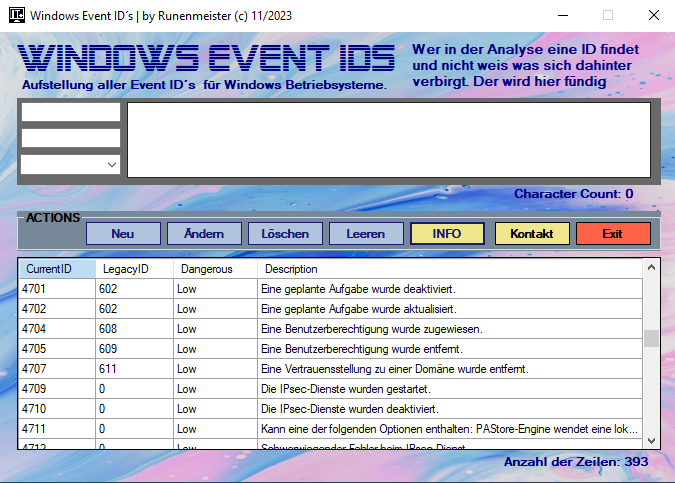The width and height of the screenshot is (675, 483).
Task: Click the Low cell in row 4704
Action: pyautogui.click(x=215, y=329)
